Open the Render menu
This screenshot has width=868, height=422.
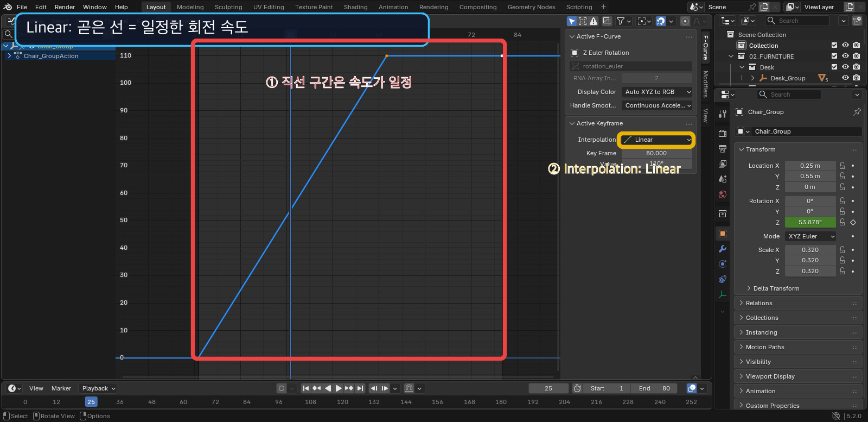pyautogui.click(x=65, y=7)
